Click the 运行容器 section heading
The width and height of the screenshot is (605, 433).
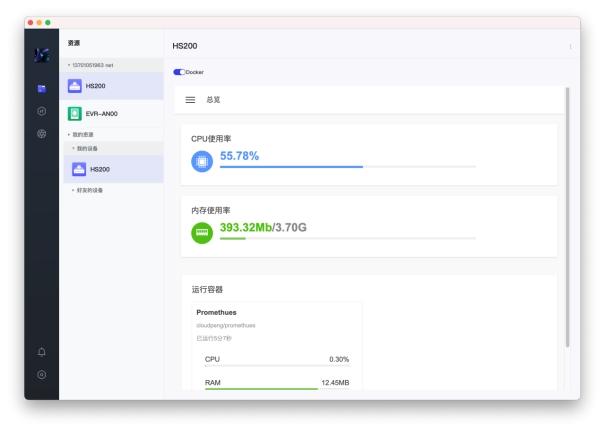pos(207,289)
